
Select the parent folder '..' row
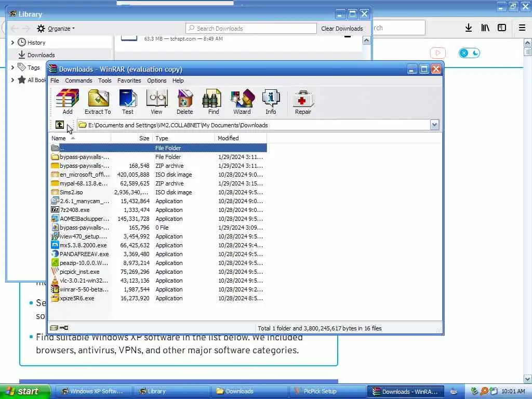158,148
